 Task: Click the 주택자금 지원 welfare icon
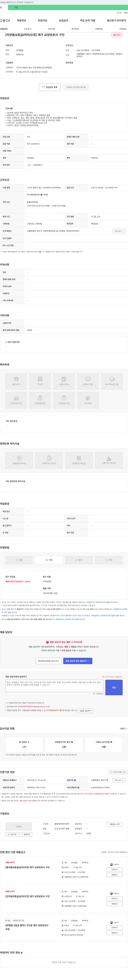pyautogui.click(x=16, y=400)
